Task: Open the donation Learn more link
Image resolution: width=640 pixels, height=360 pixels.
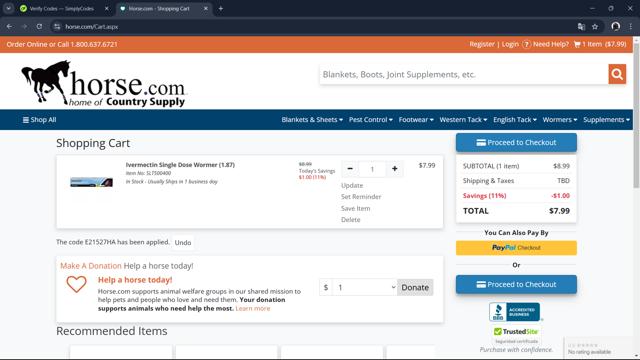Action: click(x=253, y=308)
